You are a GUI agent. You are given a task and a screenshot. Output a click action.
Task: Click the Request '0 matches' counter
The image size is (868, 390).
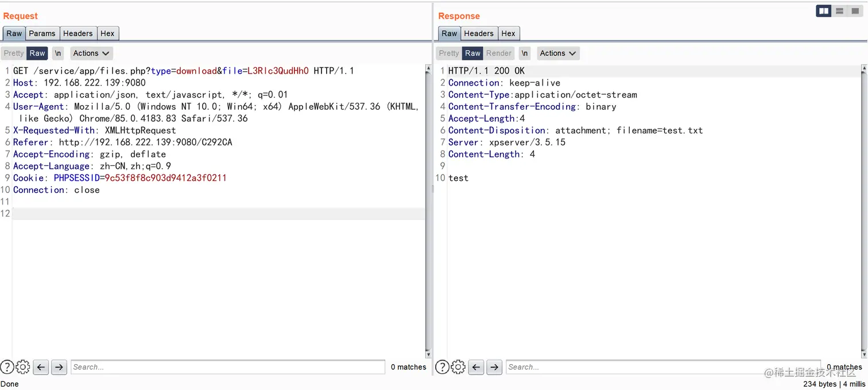(408, 367)
